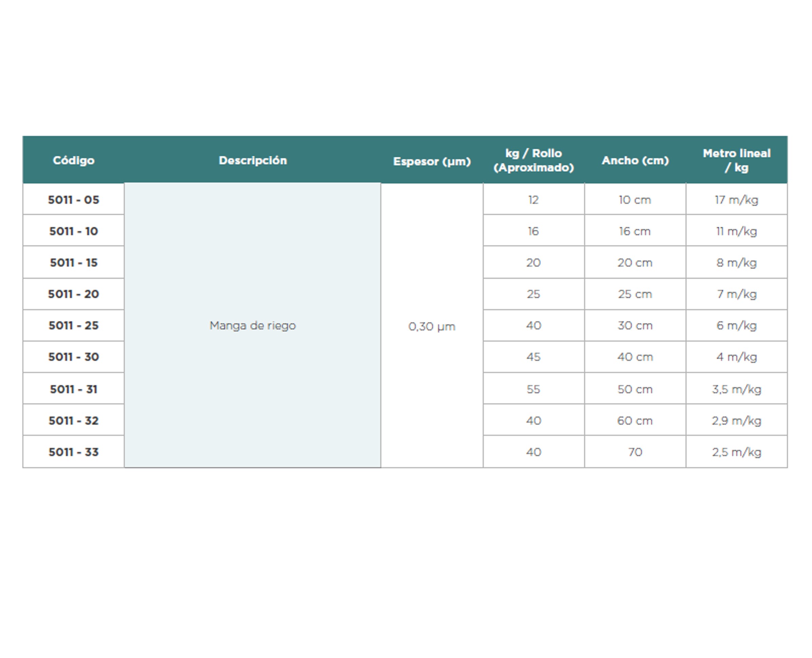Viewport: 812px width, 658px height.
Task: Click width value 30 cm
Action: (x=635, y=325)
